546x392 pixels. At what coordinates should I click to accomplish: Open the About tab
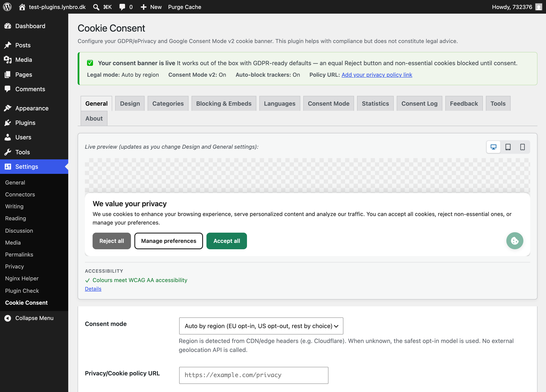pyautogui.click(x=94, y=118)
